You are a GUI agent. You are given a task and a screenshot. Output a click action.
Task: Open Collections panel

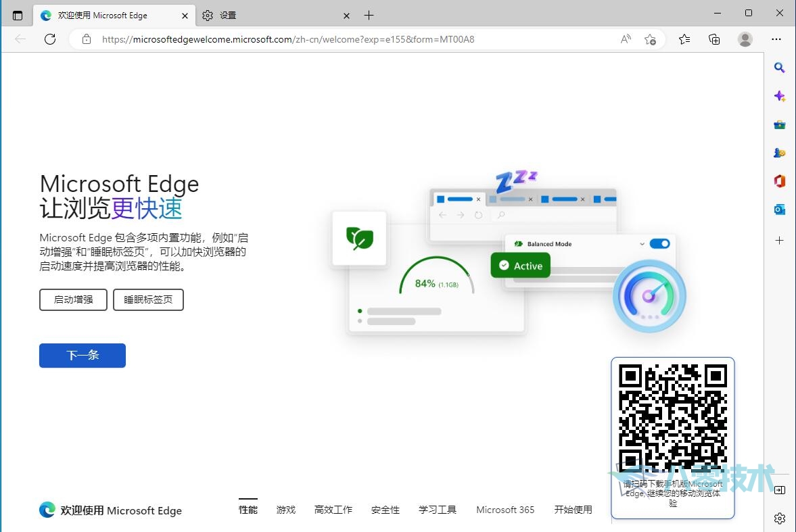(x=714, y=39)
